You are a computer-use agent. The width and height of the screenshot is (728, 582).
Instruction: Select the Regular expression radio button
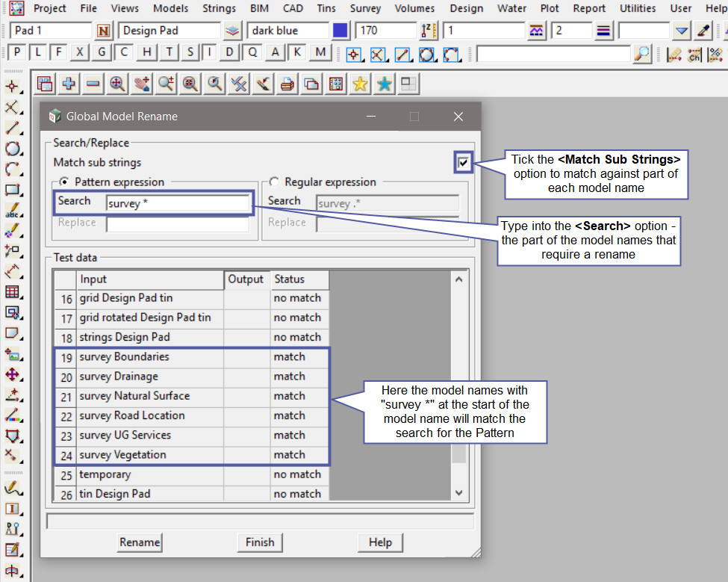click(x=274, y=182)
